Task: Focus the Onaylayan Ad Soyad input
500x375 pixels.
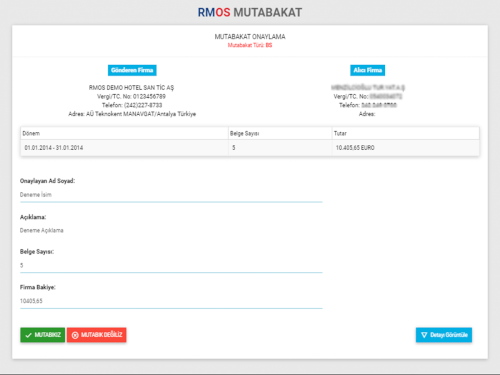Action: [171, 195]
